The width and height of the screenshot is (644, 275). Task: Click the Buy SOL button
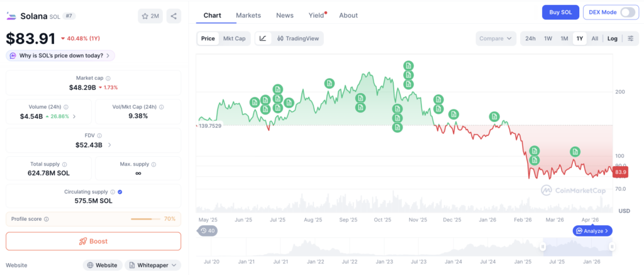tap(560, 13)
